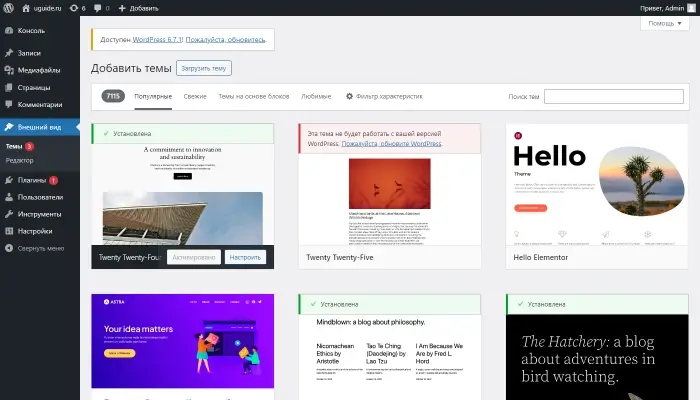The width and height of the screenshot is (700, 400).
Task: Click Настроить for Twenty Twenty-Four
Action: click(x=245, y=257)
